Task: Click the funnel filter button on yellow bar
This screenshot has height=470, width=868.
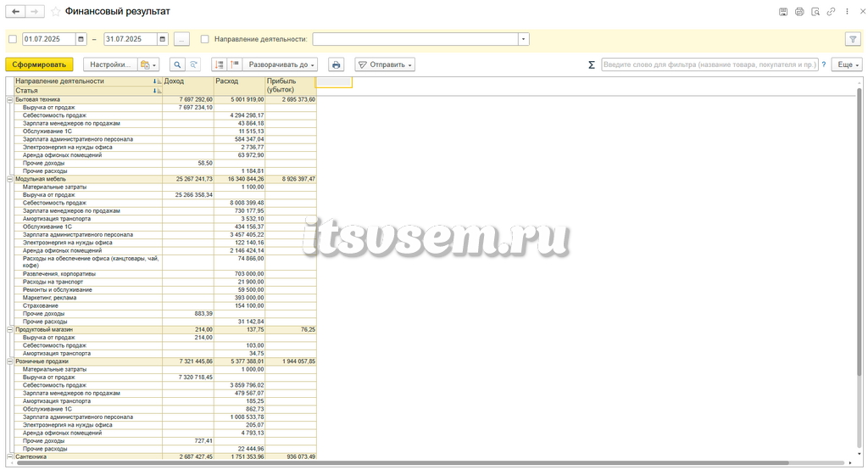Action: click(x=853, y=39)
